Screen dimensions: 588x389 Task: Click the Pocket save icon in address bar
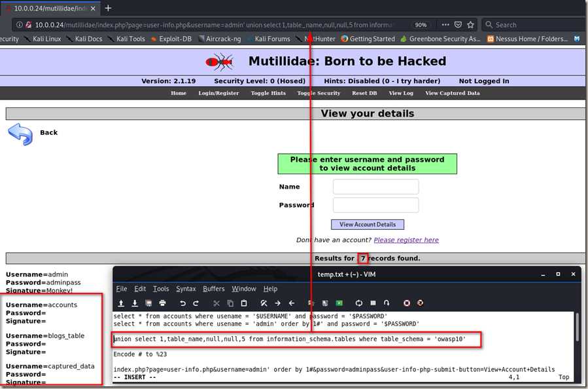(458, 25)
